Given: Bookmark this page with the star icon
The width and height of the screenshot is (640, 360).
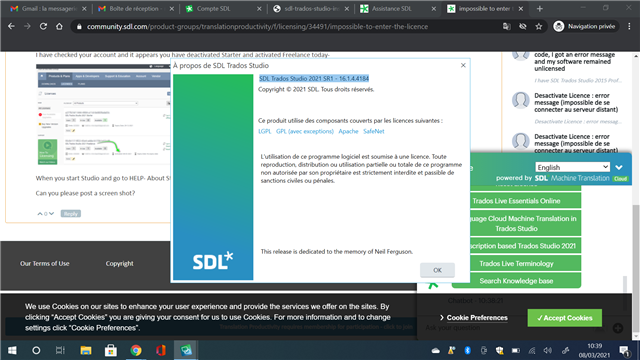Looking at the screenshot, I should (x=539, y=27).
